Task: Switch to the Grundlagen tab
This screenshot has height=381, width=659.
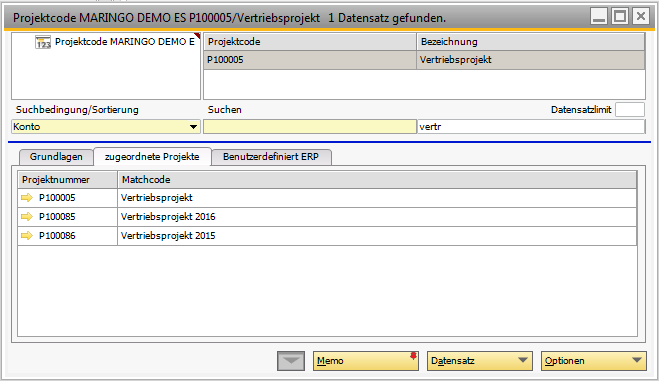Action: (x=56, y=157)
